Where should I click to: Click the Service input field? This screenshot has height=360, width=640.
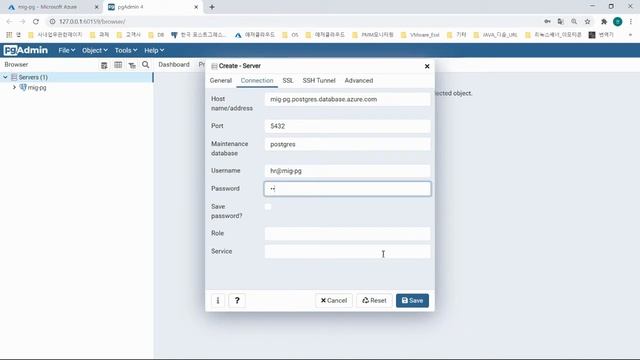point(347,251)
